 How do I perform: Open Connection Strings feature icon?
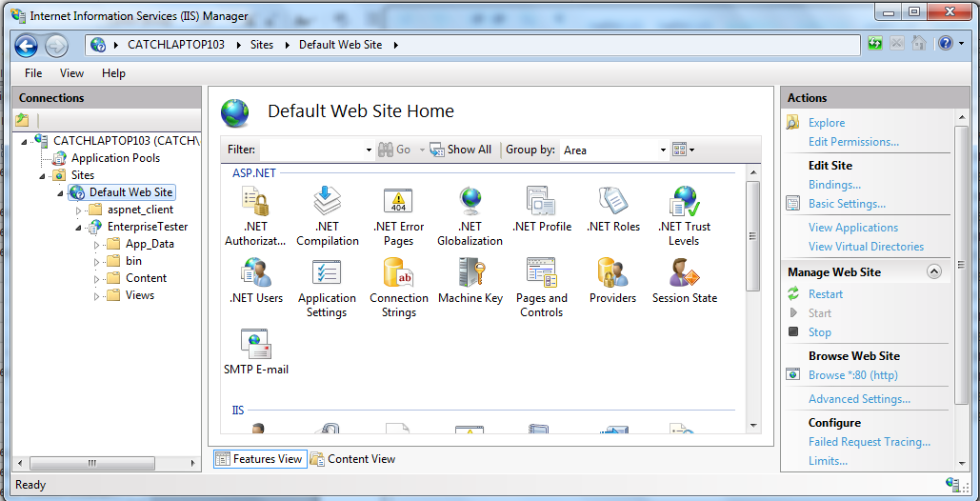click(x=398, y=273)
